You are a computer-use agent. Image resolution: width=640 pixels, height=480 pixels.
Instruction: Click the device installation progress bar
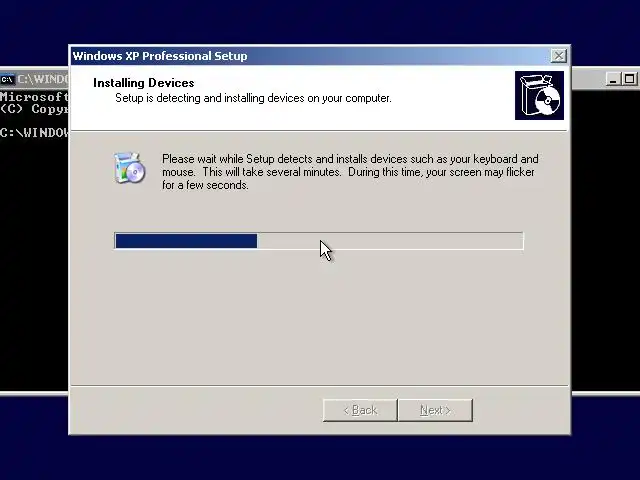319,241
